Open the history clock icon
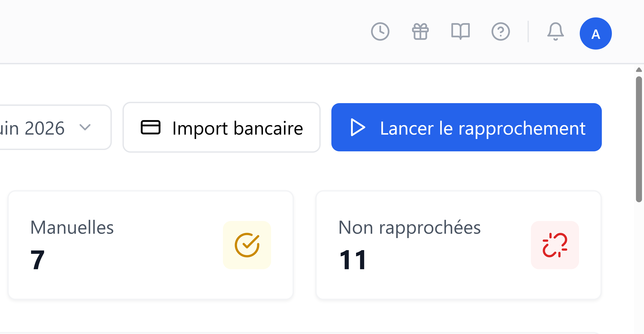 pyautogui.click(x=380, y=31)
